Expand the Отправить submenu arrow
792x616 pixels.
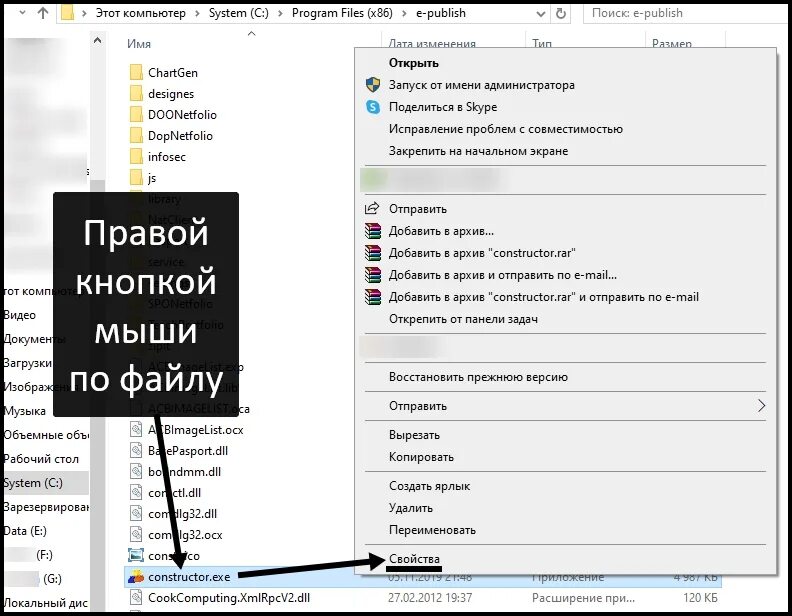pos(761,405)
